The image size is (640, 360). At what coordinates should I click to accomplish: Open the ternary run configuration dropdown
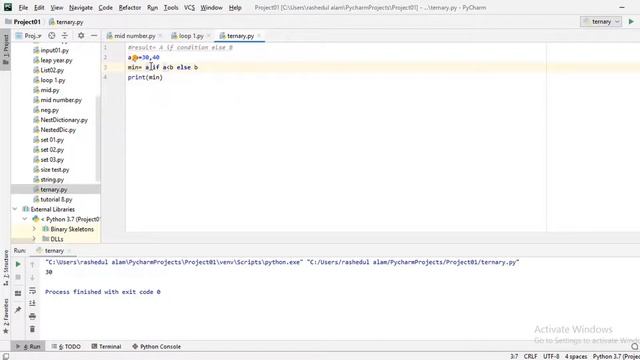601,22
